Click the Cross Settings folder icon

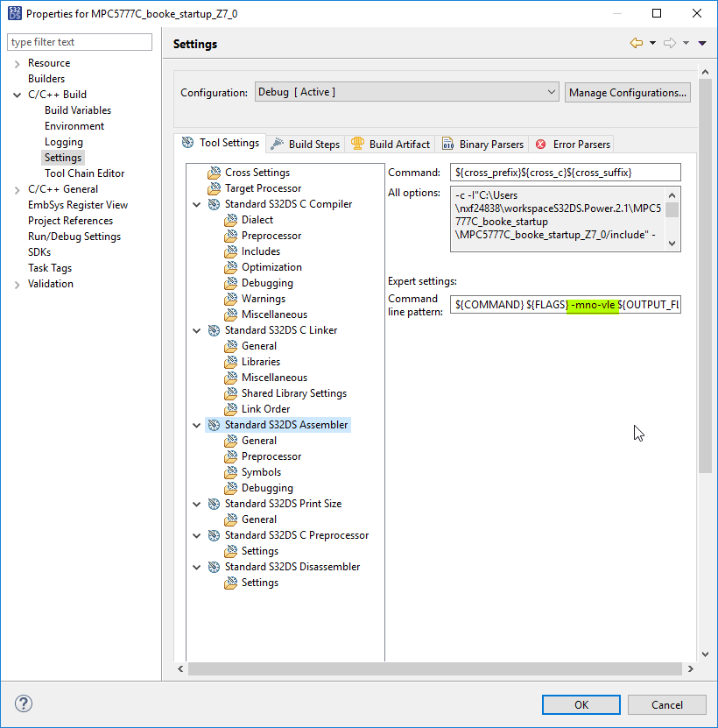point(214,173)
